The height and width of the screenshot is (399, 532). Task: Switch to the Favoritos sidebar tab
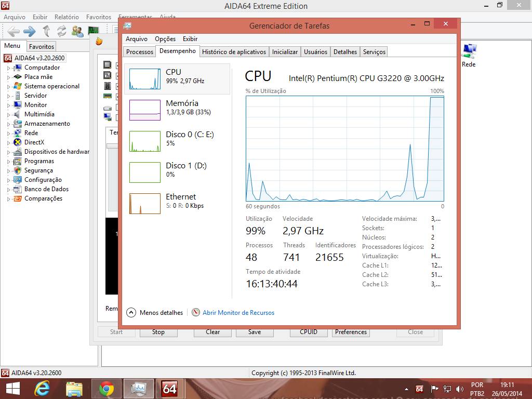(x=42, y=46)
